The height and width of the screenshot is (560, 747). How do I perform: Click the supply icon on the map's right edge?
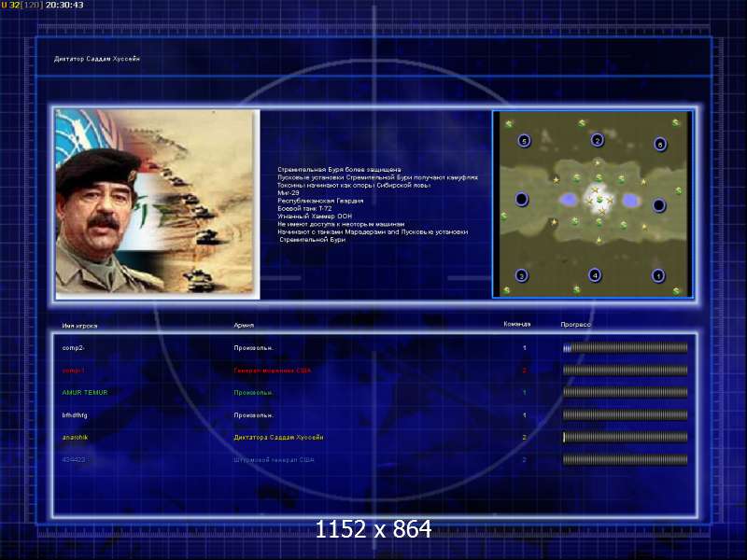tap(679, 190)
